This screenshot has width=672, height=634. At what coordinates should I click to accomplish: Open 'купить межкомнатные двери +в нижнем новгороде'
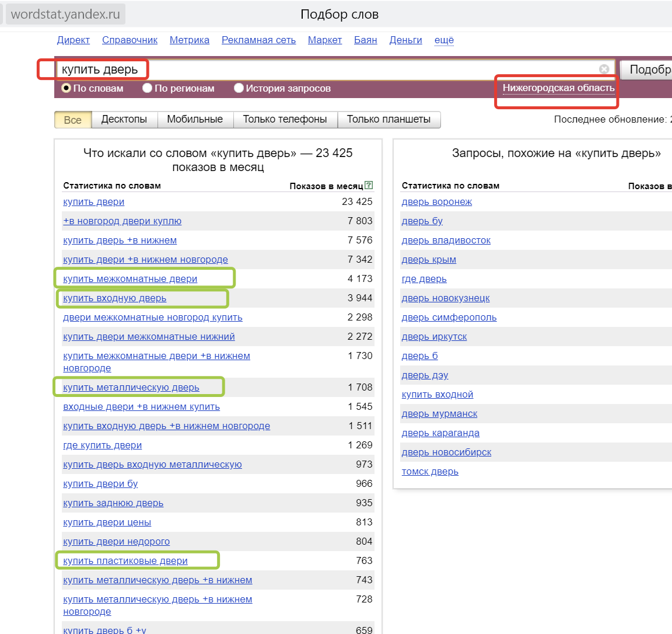[156, 361]
